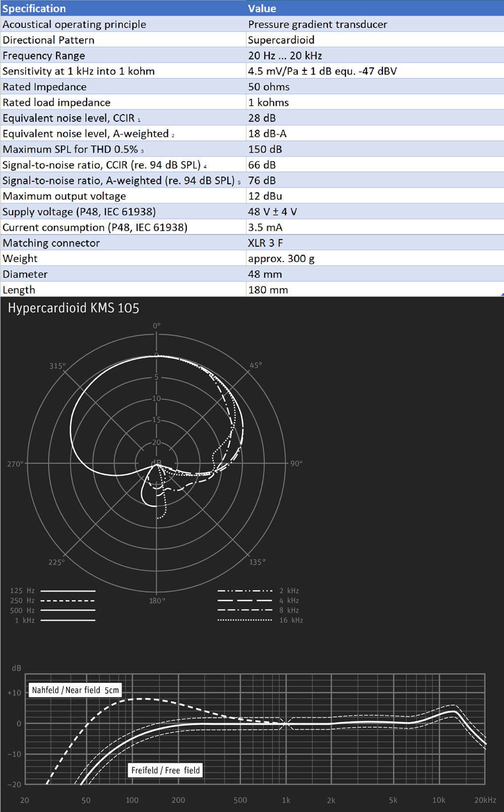Click the Hypercardioid KMS 105 chart title
Image resolution: width=504 pixels, height=812 pixels.
click(73, 308)
